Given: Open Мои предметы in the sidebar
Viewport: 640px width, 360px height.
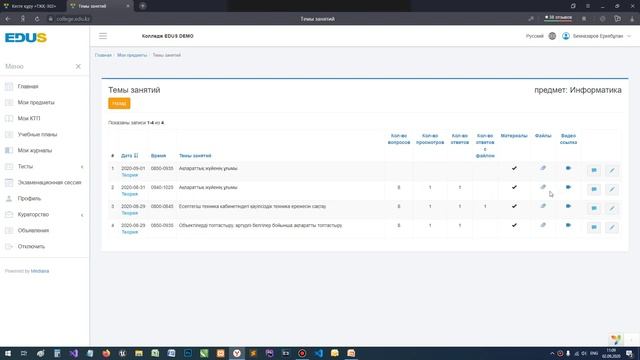Looking at the screenshot, I should [36, 102].
